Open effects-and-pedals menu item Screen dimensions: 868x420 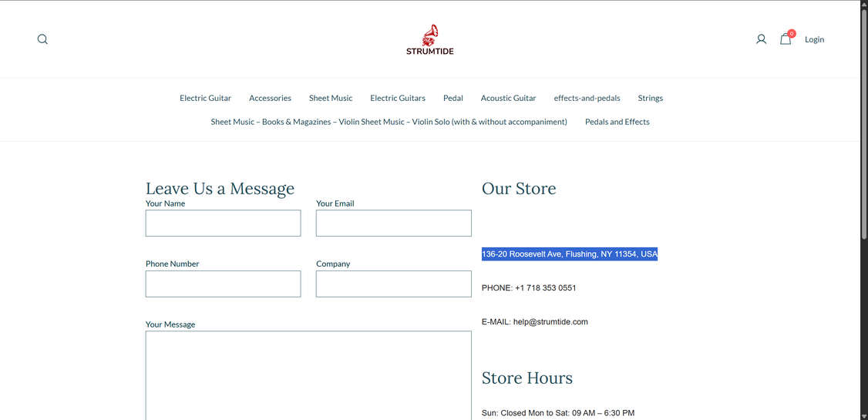[587, 98]
